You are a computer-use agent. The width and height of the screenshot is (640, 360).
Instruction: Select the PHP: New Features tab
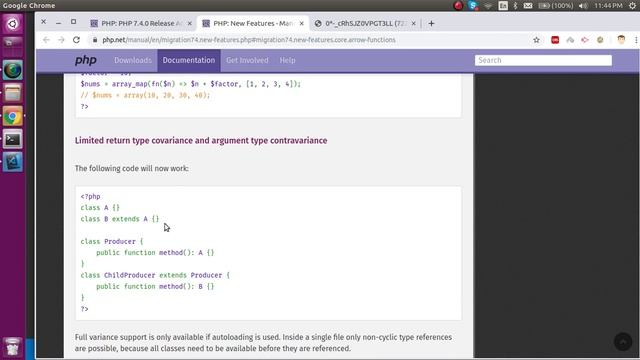[253, 24]
